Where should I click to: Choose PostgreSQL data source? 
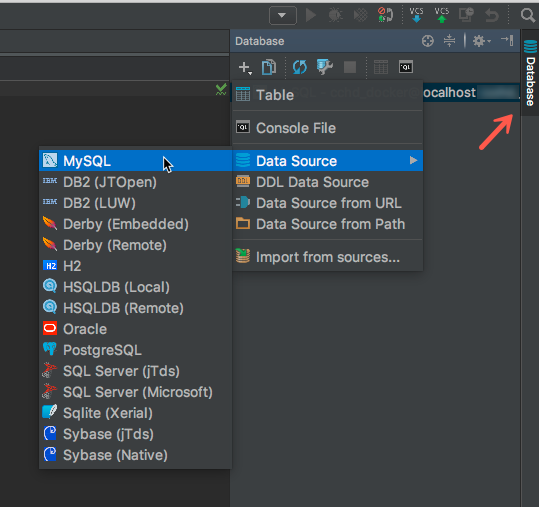click(135, 350)
